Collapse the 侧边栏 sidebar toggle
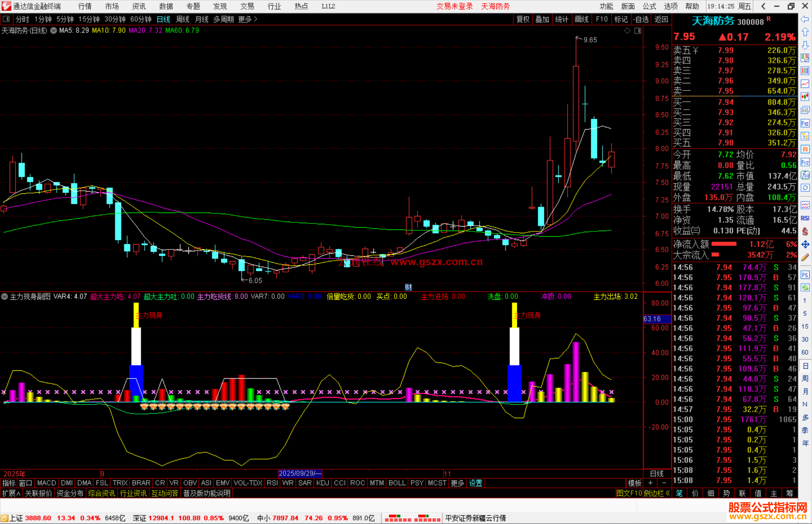Screen dimensions: 812x524 [657, 493]
